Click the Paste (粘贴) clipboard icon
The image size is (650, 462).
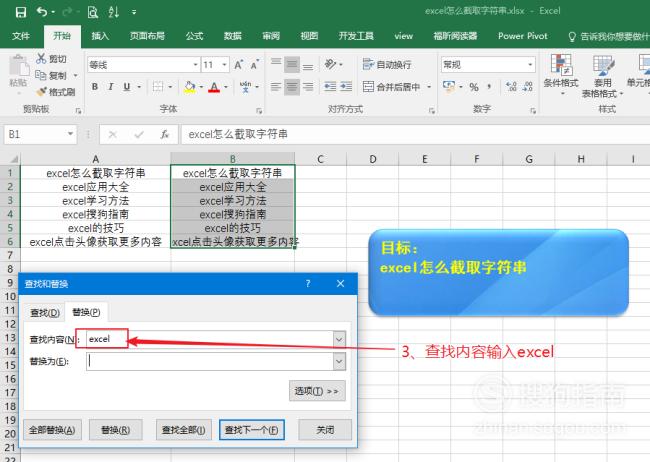point(18,66)
